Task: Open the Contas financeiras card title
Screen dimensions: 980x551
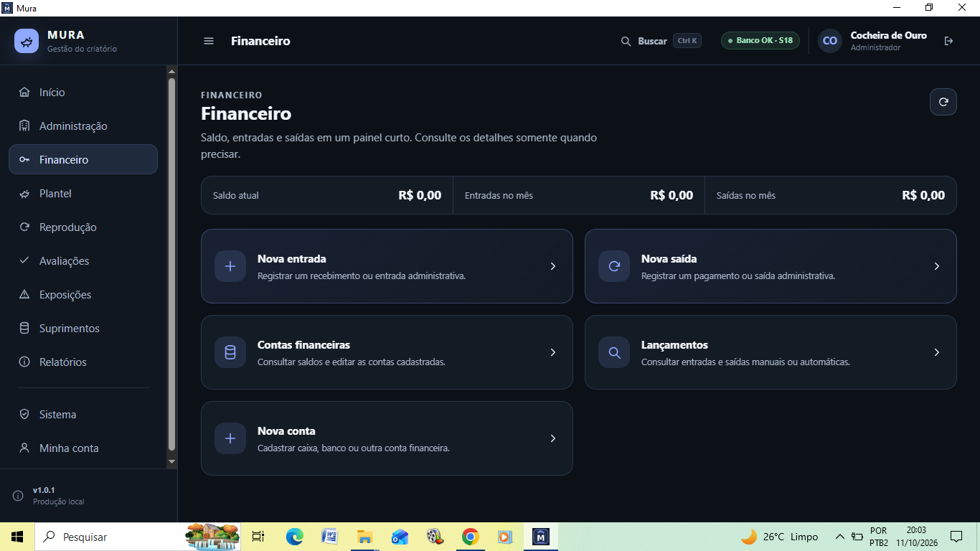Action: pyautogui.click(x=304, y=345)
